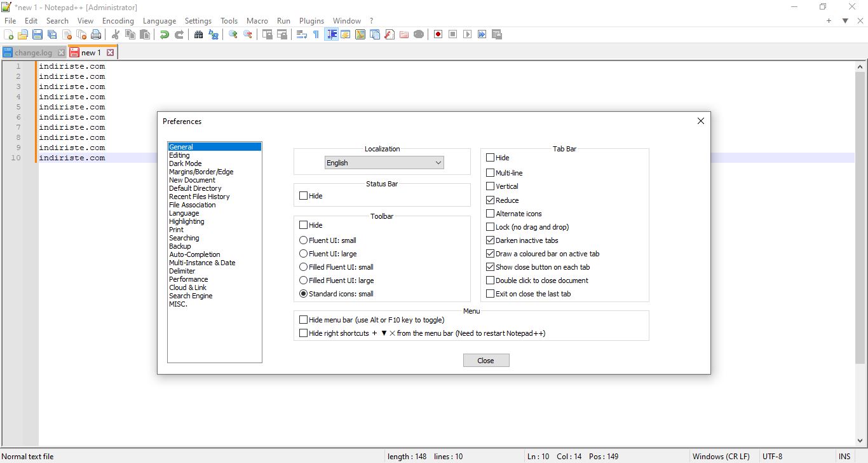Select Dark Mode in preferences list

(186, 163)
